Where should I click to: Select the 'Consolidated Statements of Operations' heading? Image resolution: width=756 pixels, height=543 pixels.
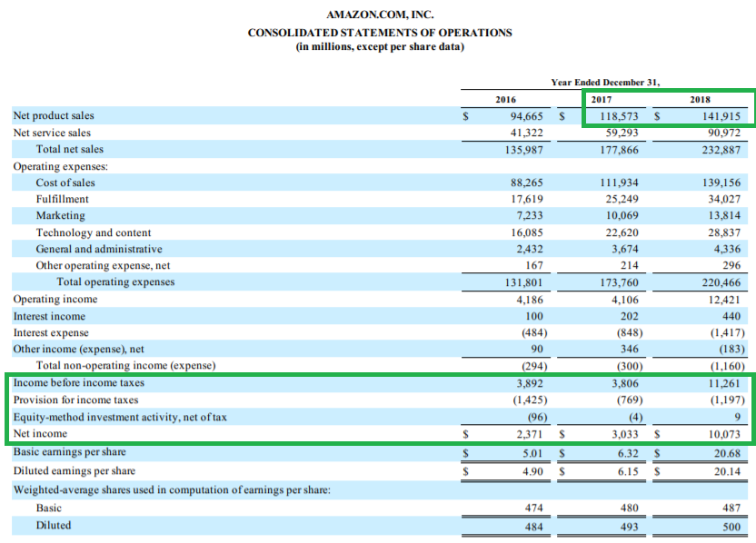380,33
